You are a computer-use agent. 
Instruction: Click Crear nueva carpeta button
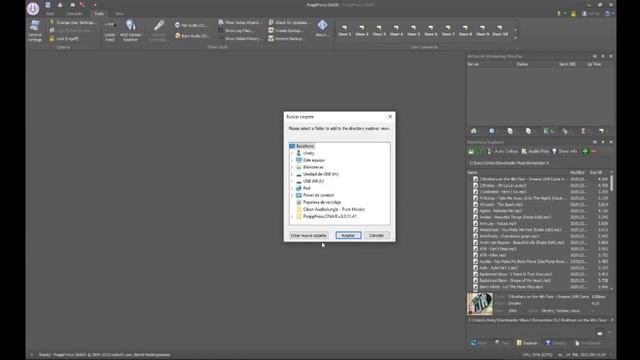308,236
